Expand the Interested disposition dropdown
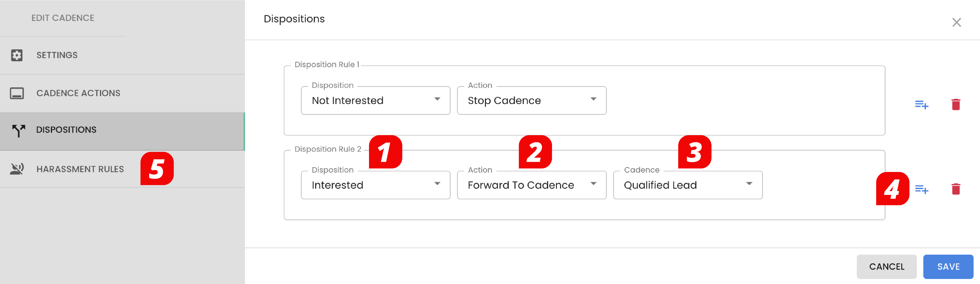Screen dimensions: 980x284 click(375, 185)
